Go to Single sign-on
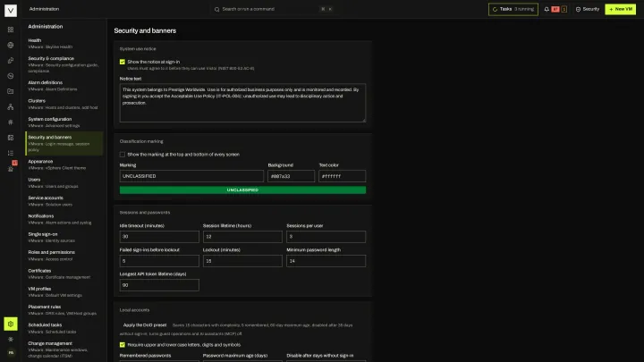Screen dimensions: 644x362 coord(64,237)
